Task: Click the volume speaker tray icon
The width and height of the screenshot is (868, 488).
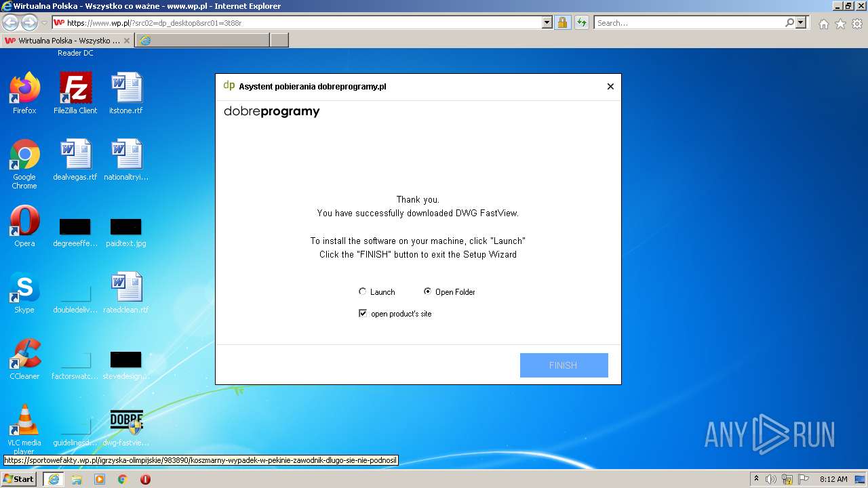Action: coord(771,479)
